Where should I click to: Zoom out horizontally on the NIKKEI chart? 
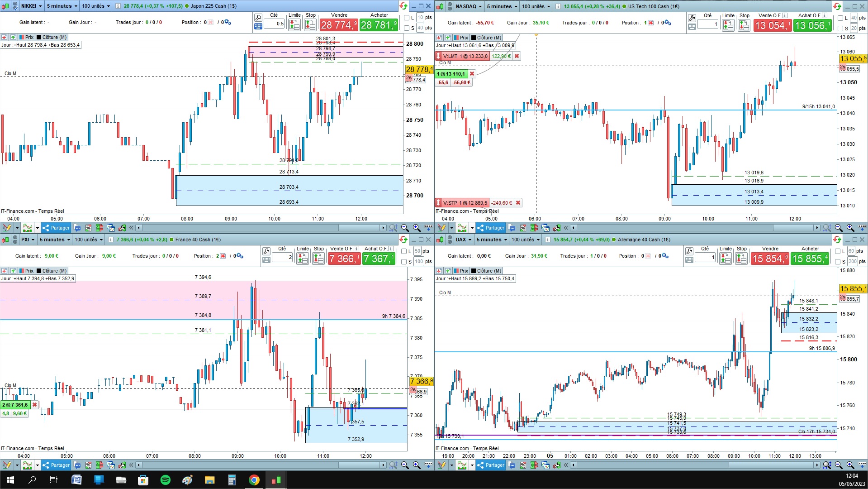(405, 228)
